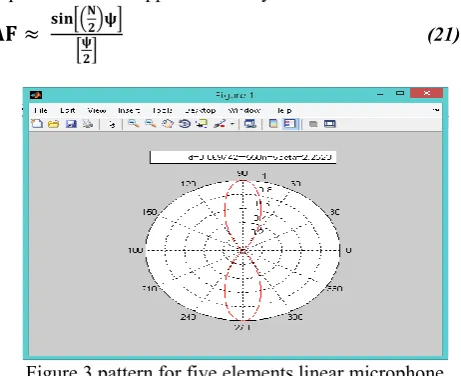The image size is (461, 376).
Task: Click the Open File folder icon
Action: point(53,124)
